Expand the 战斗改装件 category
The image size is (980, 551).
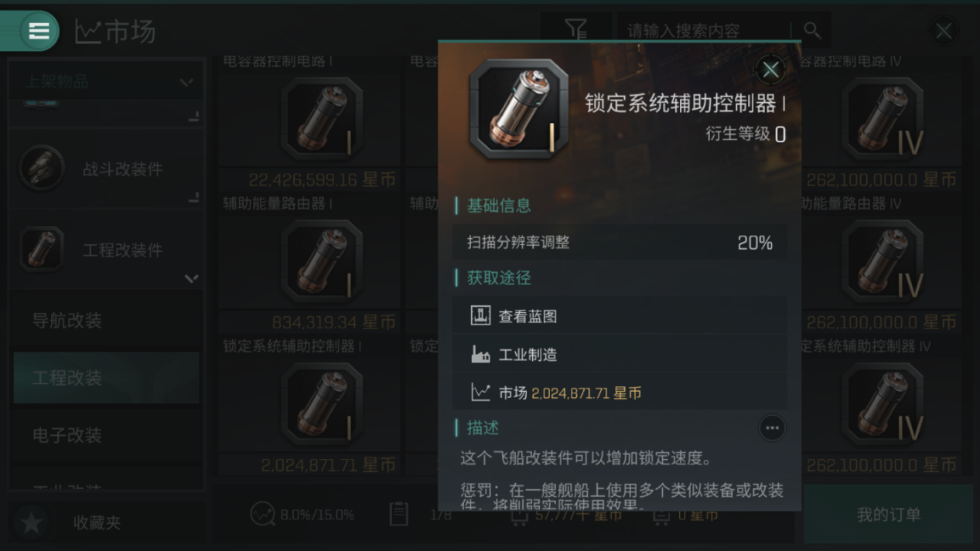(106, 168)
